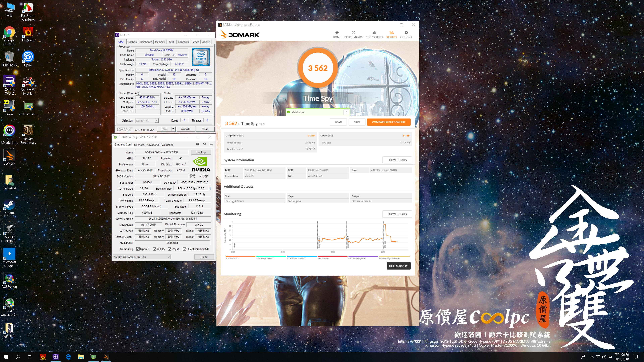Screen dimensions: 644x362
Task: Open the 3DMark desktop shortcut
Action: 9,157
